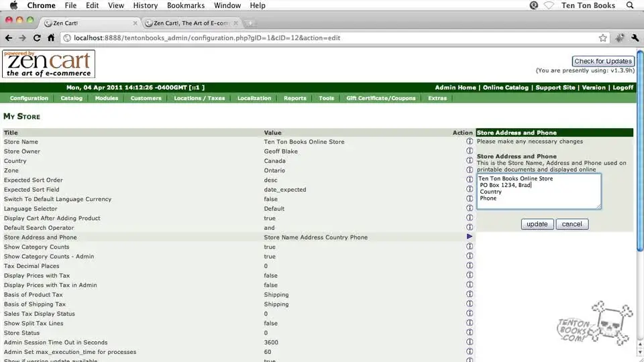The image size is (644, 362).
Task: Open the Extras menu
Action: tap(437, 98)
